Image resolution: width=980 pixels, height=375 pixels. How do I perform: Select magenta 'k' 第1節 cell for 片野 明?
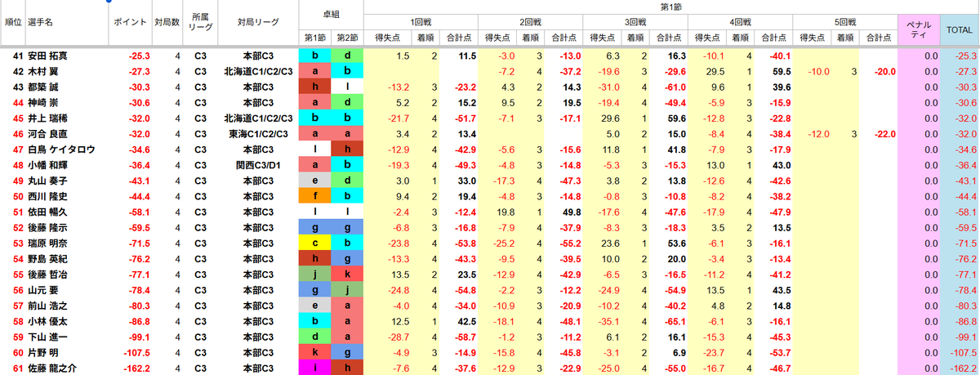tap(314, 351)
